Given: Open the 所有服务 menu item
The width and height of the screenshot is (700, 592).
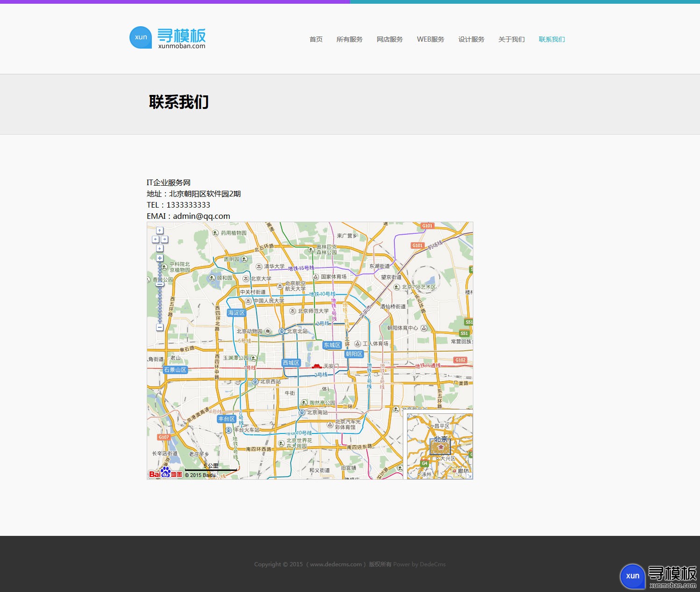Looking at the screenshot, I should coord(350,39).
